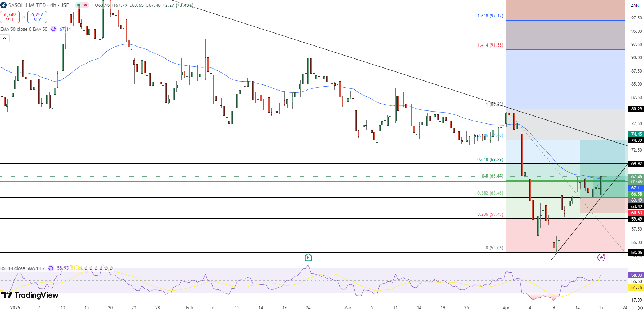The height and width of the screenshot is (310, 644).
Task: Click the earnings E marker icon
Action: [x=308, y=257]
